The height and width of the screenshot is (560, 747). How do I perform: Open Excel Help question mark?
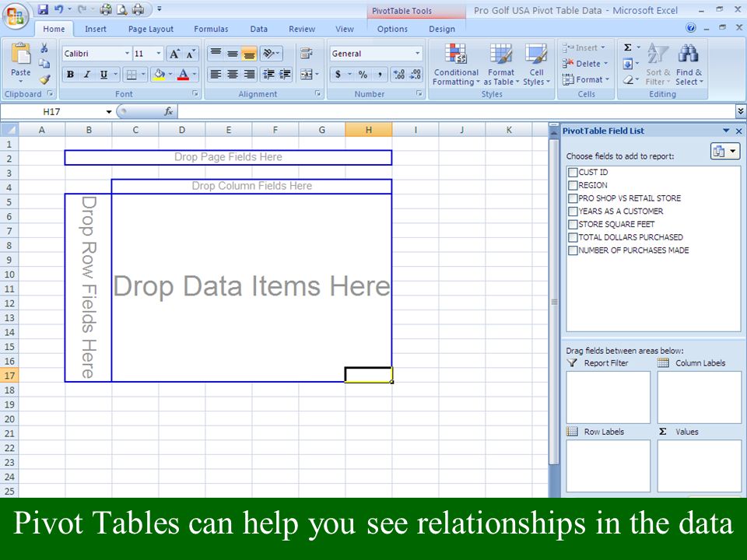[x=691, y=28]
